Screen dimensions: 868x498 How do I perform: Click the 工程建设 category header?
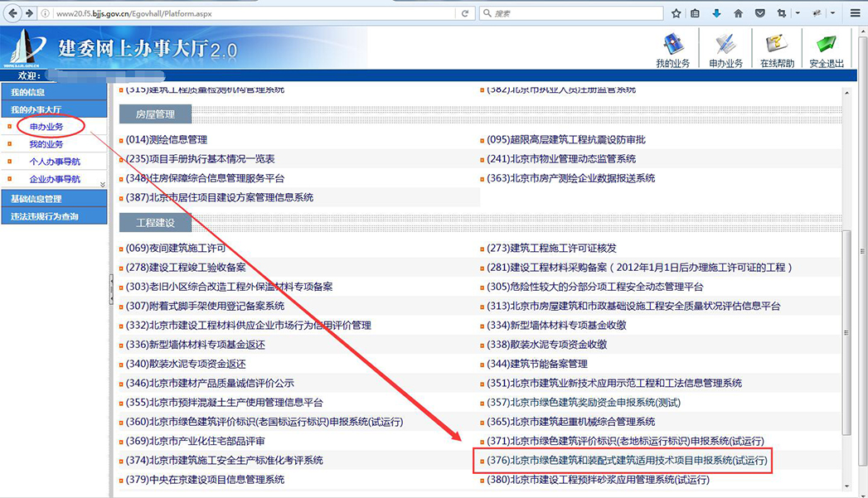[x=156, y=223]
